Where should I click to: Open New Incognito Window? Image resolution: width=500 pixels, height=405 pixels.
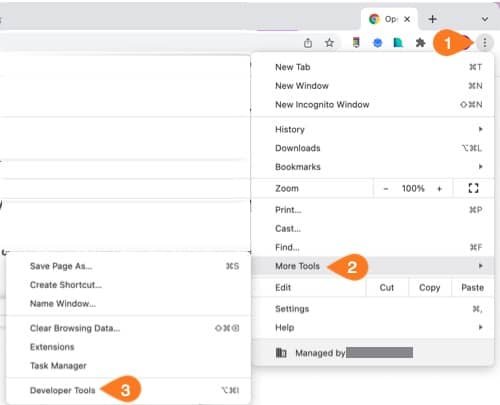tap(373, 104)
